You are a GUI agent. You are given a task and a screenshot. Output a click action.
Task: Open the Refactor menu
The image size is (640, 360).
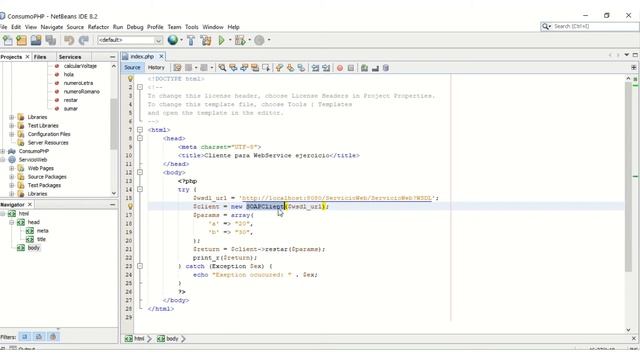(x=98, y=27)
